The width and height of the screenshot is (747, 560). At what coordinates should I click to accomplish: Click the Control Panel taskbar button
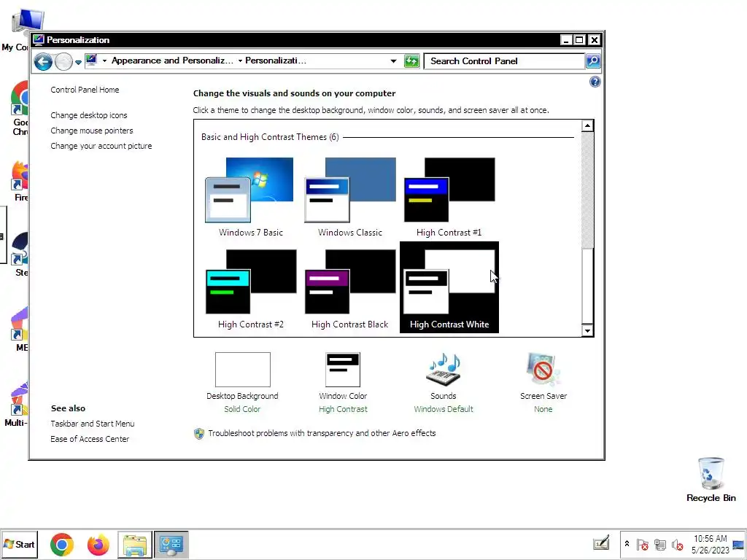(171, 544)
